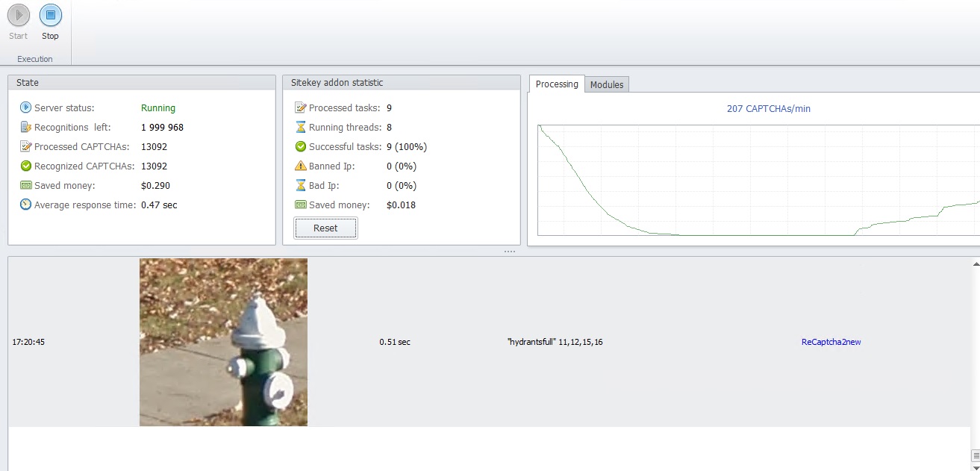Click the Bad Ip hourglass icon
980x471 pixels.
[x=300, y=185]
